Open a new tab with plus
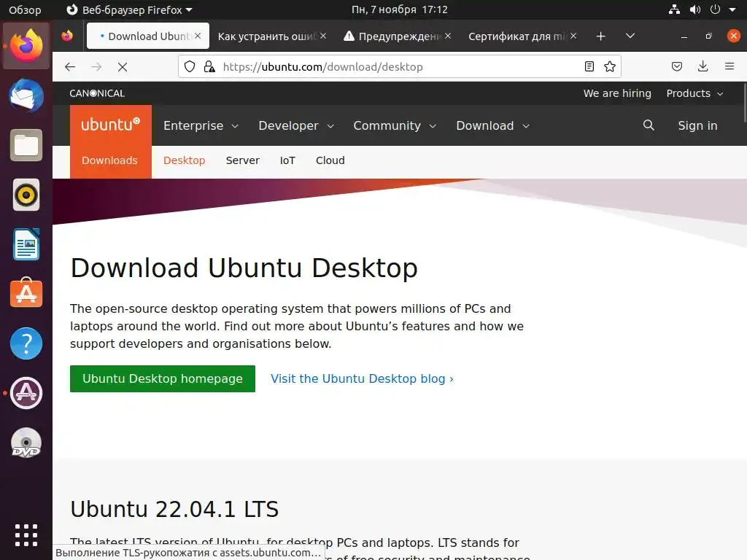The image size is (747, 560). 601,36
